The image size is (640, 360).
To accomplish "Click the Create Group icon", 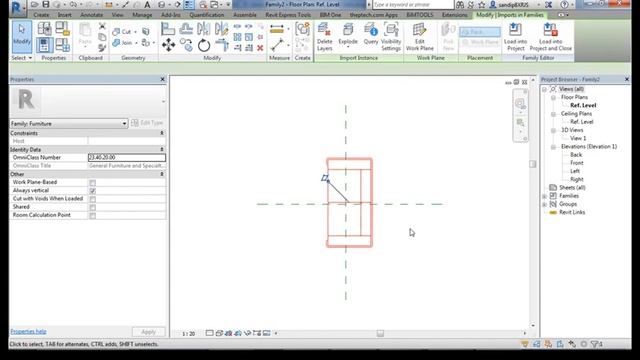I will pos(302,29).
